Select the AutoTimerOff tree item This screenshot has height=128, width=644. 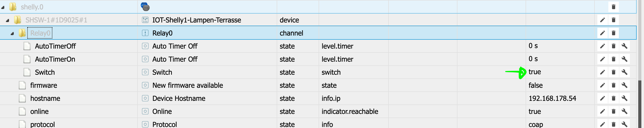[55, 46]
